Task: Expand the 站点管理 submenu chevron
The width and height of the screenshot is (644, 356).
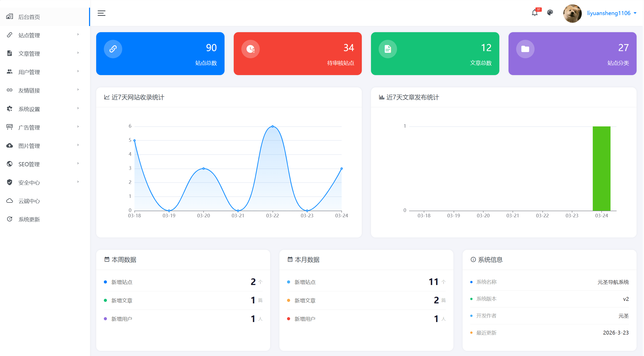Action: point(78,34)
